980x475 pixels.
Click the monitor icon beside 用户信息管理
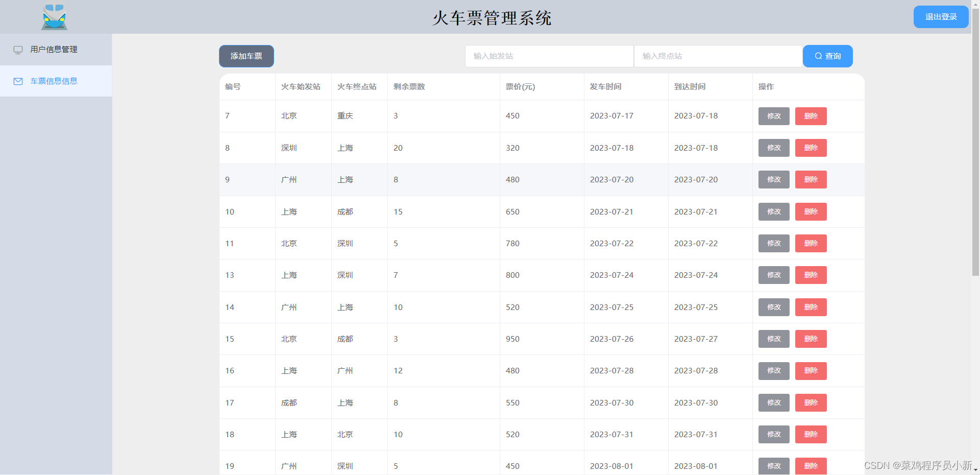pos(18,50)
